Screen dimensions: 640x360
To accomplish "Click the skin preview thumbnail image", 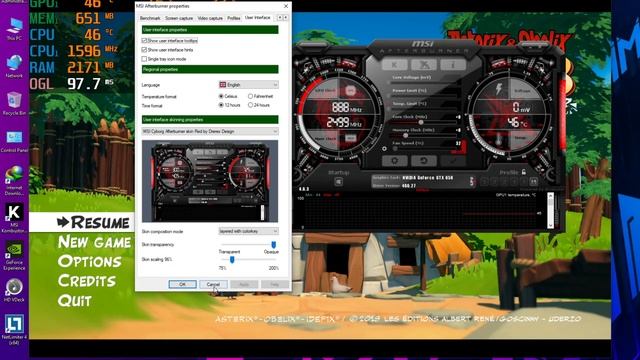I will pyautogui.click(x=210, y=181).
